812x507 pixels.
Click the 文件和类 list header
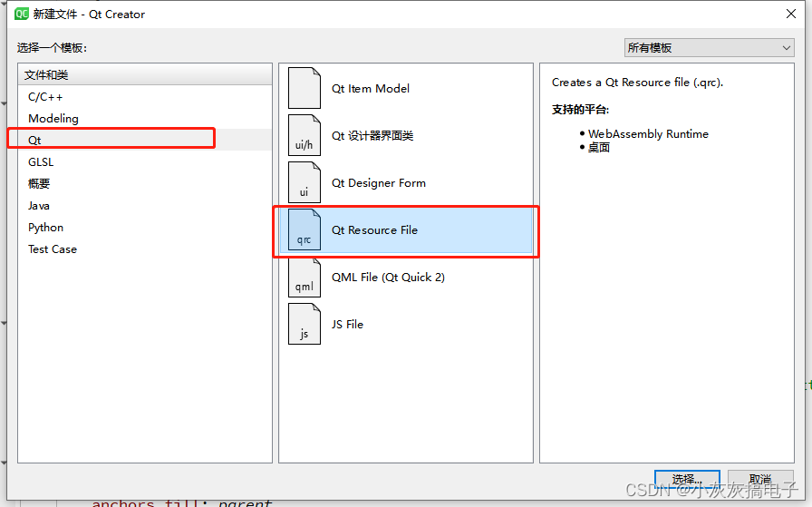click(x=145, y=74)
